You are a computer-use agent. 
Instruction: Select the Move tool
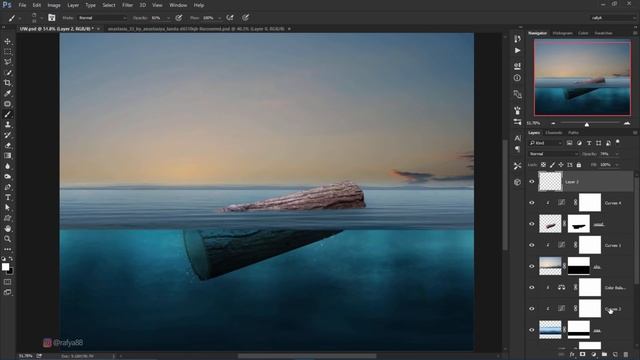point(7,41)
